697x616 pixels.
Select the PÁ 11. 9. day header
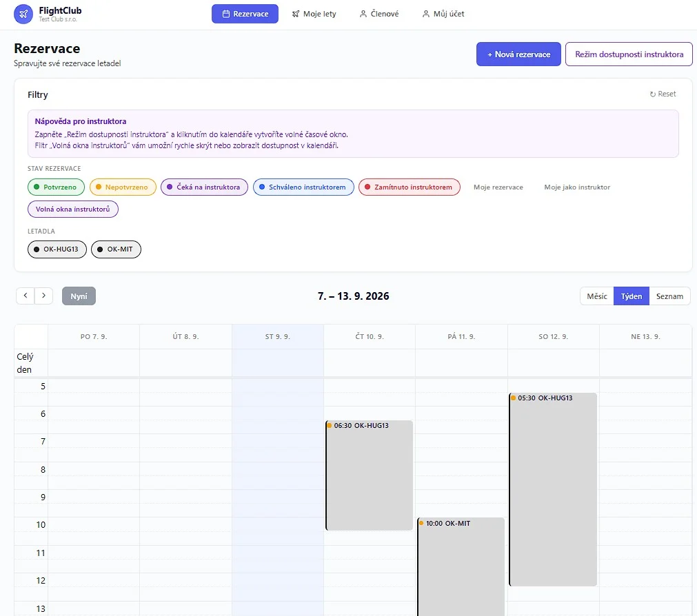(461, 337)
